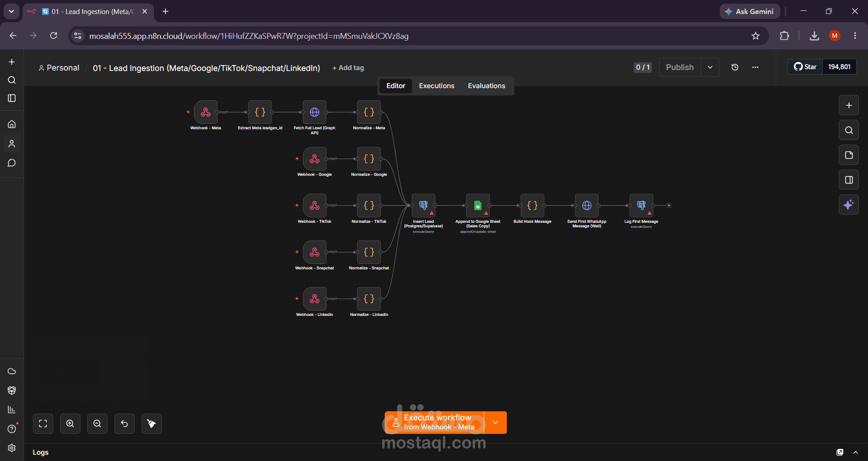The width and height of the screenshot is (868, 461).
Task: Open the Webhook - Snapchat trigger node
Action: tap(315, 252)
